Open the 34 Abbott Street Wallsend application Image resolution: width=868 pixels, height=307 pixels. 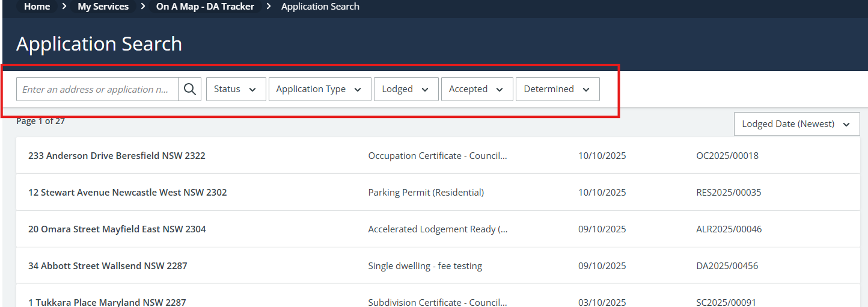(108, 266)
